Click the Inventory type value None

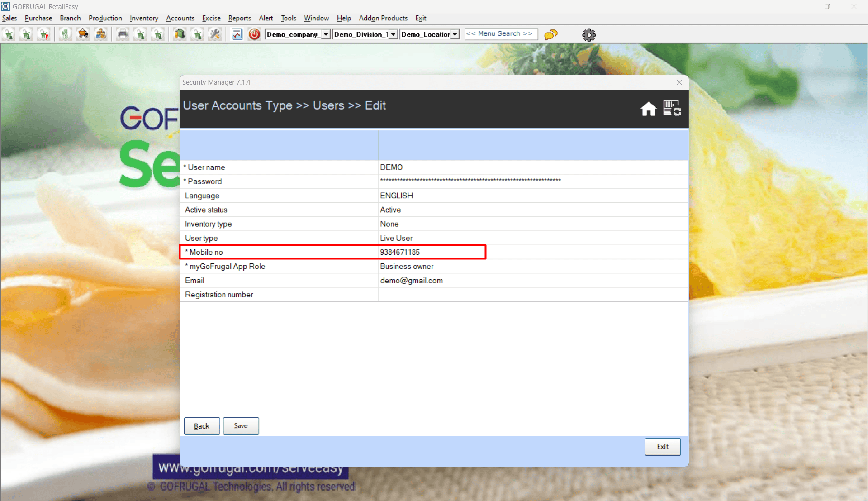coord(389,224)
